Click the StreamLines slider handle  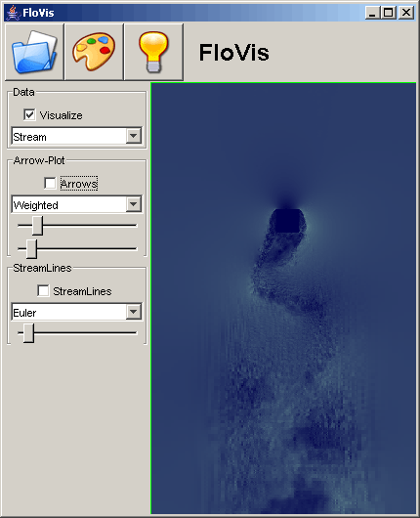click(x=29, y=333)
